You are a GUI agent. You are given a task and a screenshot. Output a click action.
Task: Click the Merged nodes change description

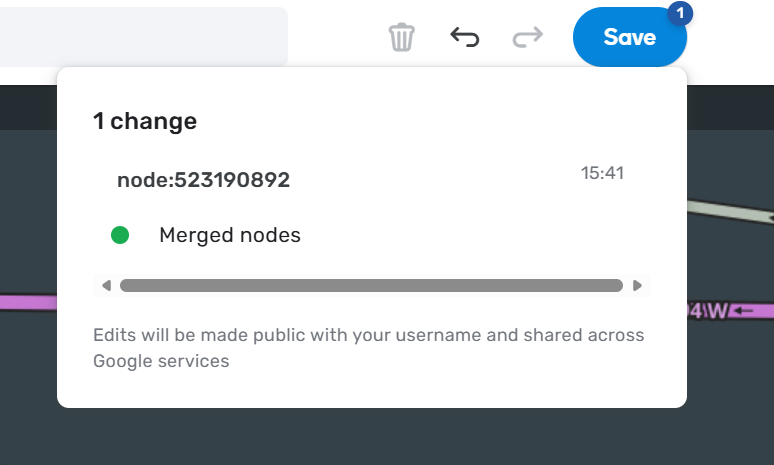pos(230,236)
